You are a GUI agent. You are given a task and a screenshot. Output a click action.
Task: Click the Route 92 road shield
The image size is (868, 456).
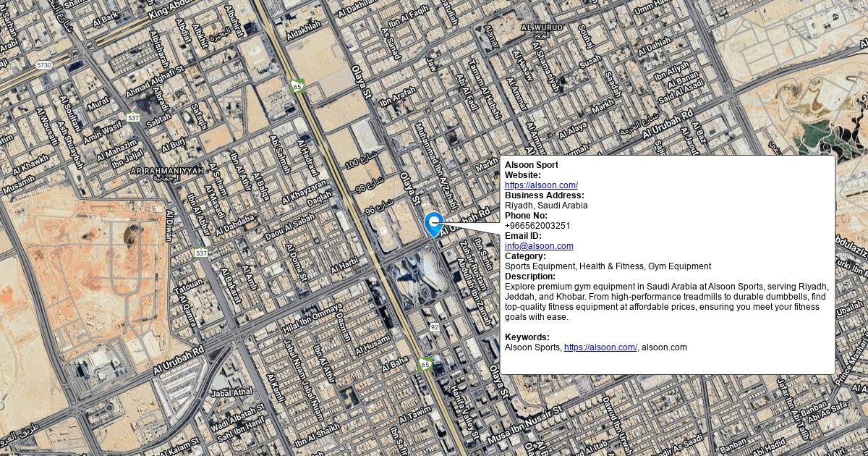click(434, 327)
